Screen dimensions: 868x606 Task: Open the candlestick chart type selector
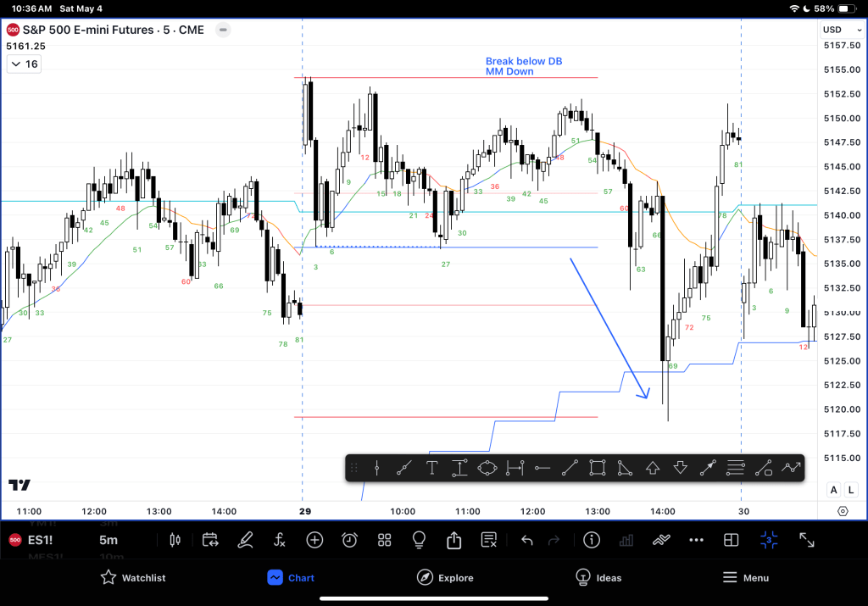click(175, 540)
